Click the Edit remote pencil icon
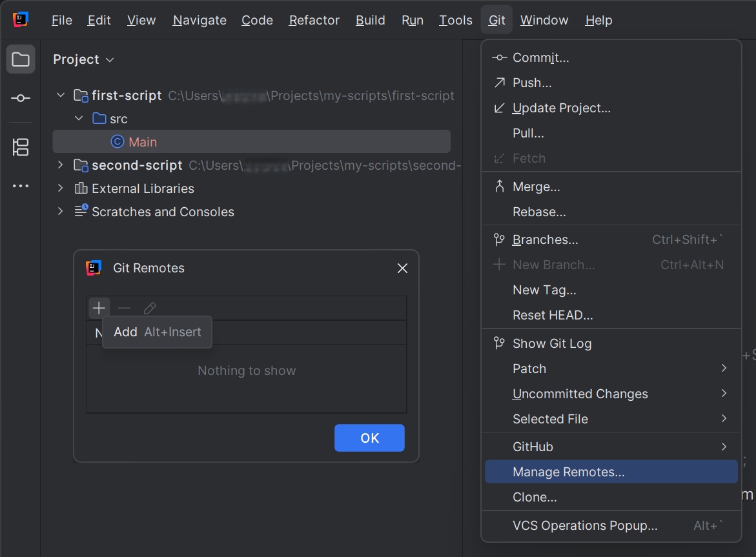The width and height of the screenshot is (756, 557). coord(150,308)
